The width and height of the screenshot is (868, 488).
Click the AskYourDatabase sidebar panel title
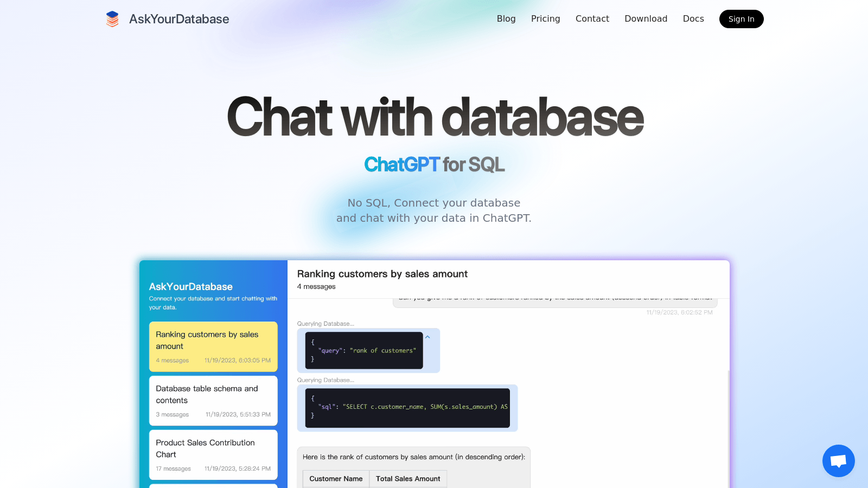[191, 286]
